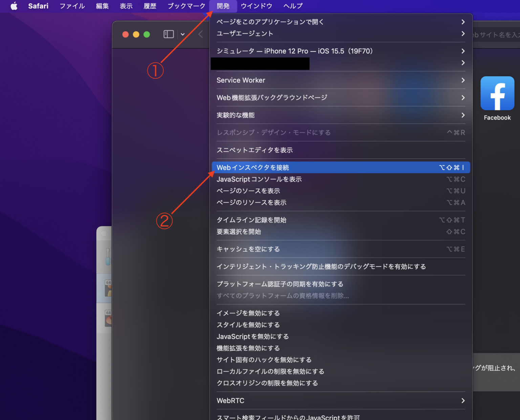Image resolution: width=520 pixels, height=420 pixels.
Task: Open the tab group chevron next to sidebar
Action: click(182, 34)
